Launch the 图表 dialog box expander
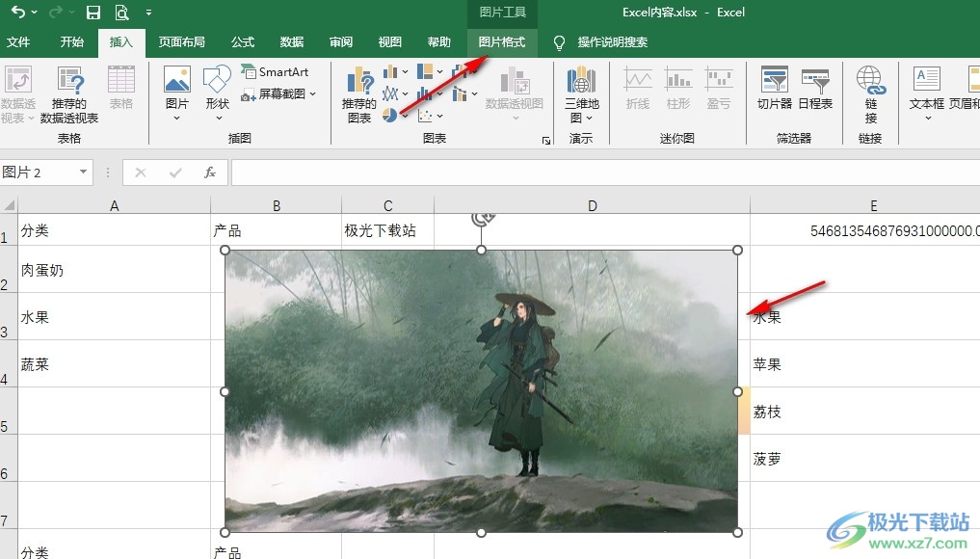Screen dimensions: 980x559 pos(546,141)
